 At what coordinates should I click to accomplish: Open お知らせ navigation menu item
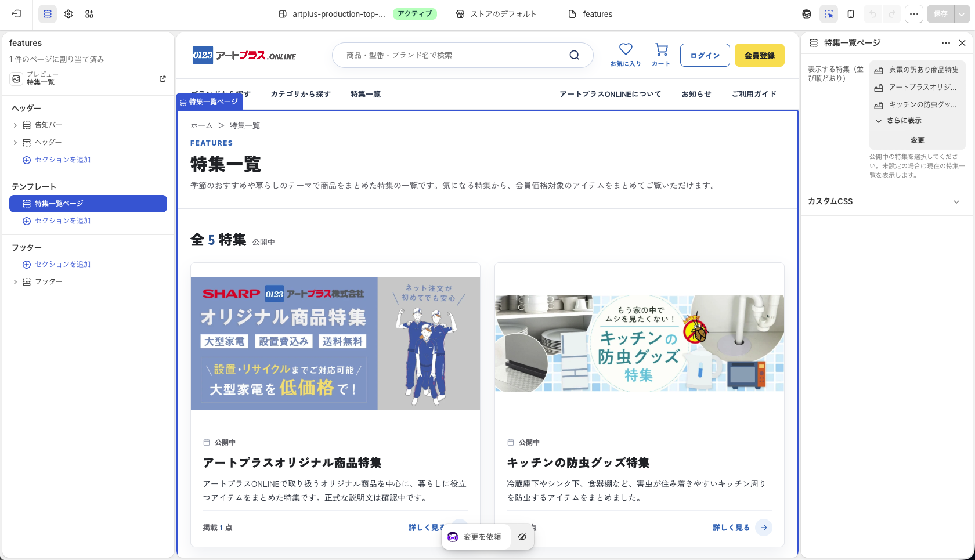point(696,94)
